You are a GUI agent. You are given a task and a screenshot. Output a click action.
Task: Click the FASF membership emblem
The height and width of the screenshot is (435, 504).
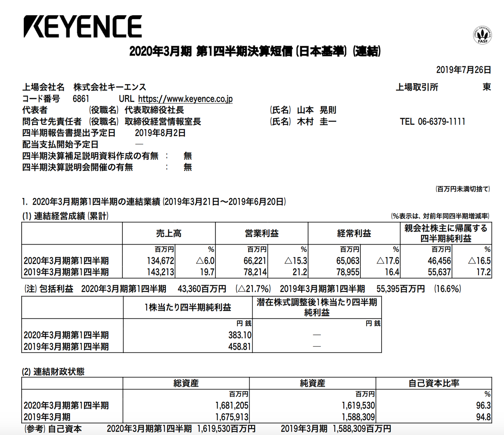(x=482, y=35)
